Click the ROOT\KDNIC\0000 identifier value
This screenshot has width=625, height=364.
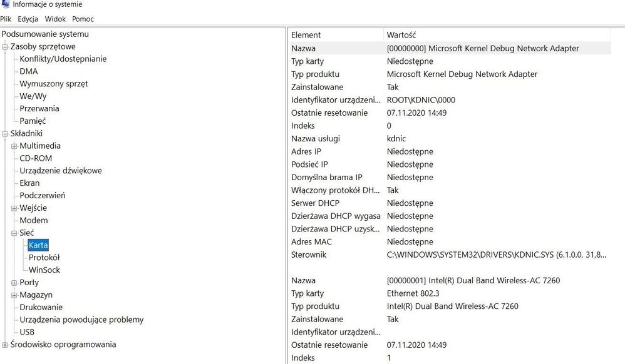(421, 100)
